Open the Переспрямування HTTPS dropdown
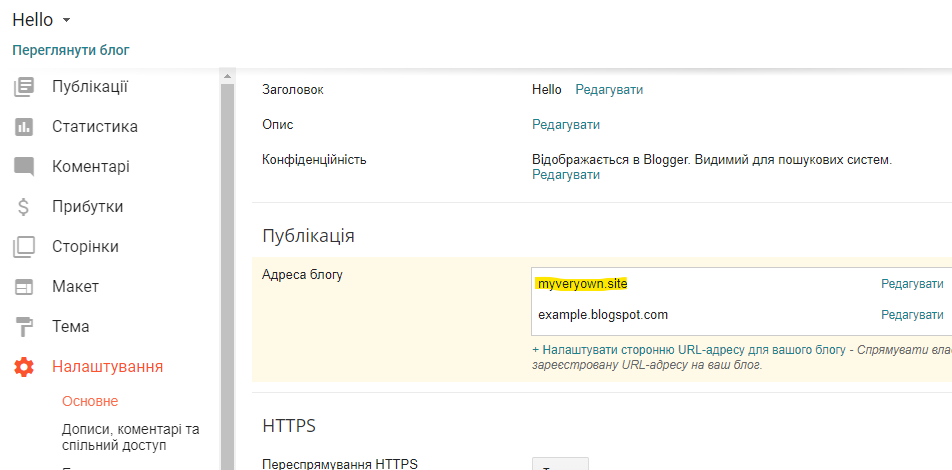Screen dimensions: 952x470 [x=560, y=464]
